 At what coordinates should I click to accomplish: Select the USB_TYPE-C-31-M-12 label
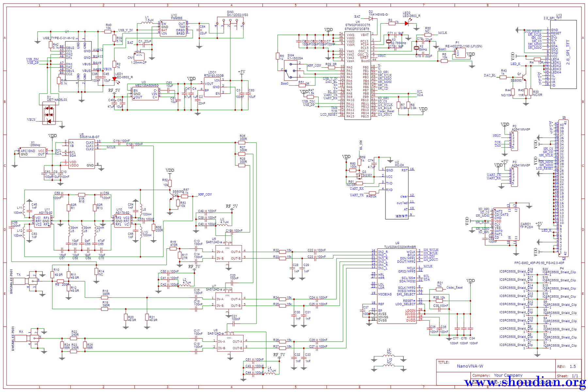(x=59, y=38)
